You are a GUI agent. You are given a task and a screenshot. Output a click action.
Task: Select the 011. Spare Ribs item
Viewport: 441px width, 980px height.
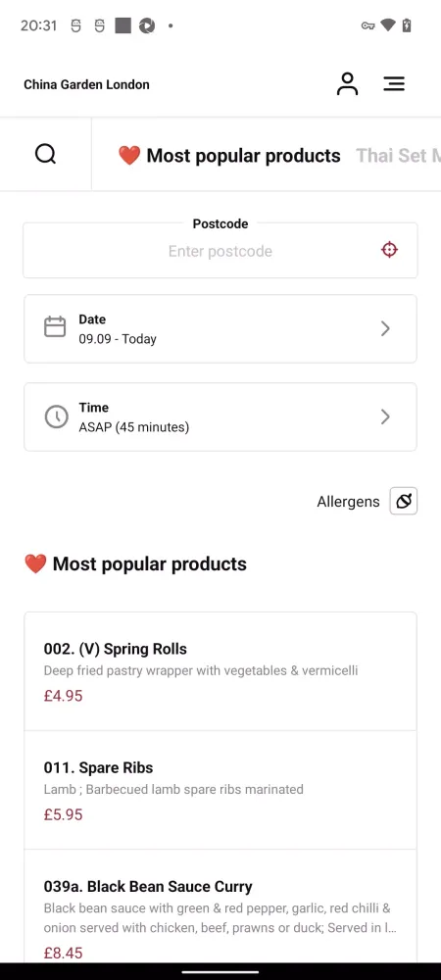[220, 791]
